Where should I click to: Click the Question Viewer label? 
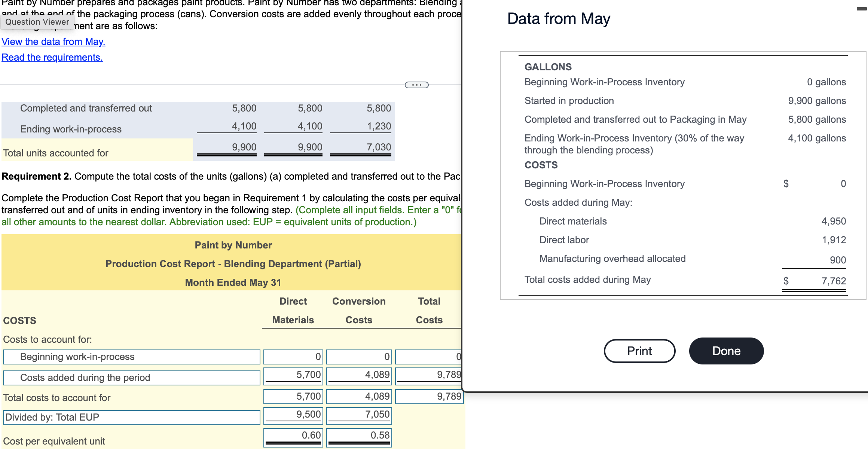(37, 22)
